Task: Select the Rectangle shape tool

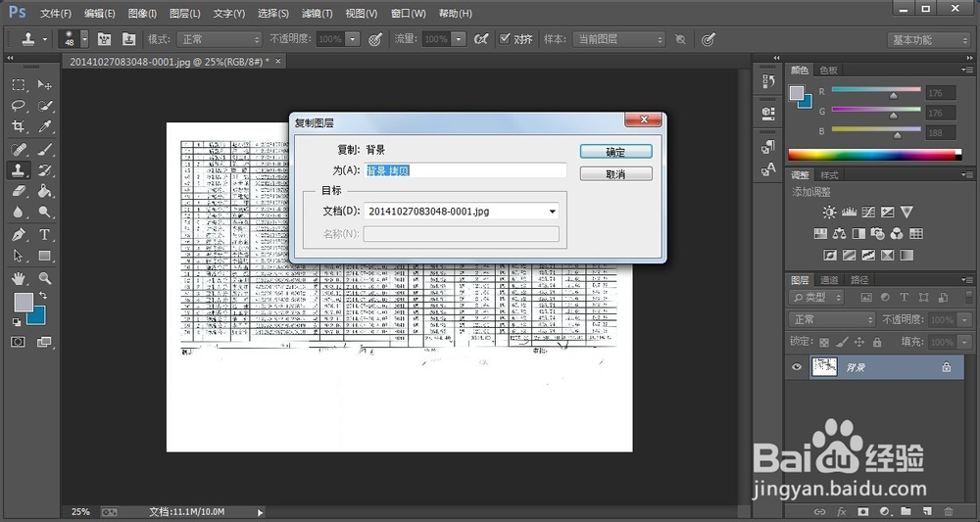Action: (x=44, y=256)
